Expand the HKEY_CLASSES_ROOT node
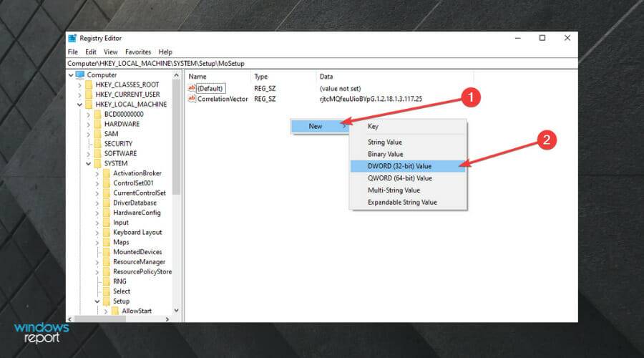Image resolution: width=644 pixels, height=358 pixels. coord(79,85)
